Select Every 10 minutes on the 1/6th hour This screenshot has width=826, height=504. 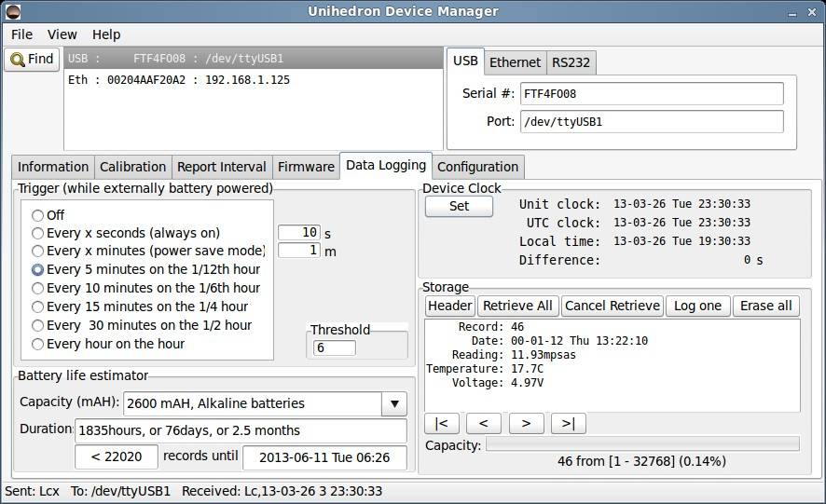(x=38, y=288)
